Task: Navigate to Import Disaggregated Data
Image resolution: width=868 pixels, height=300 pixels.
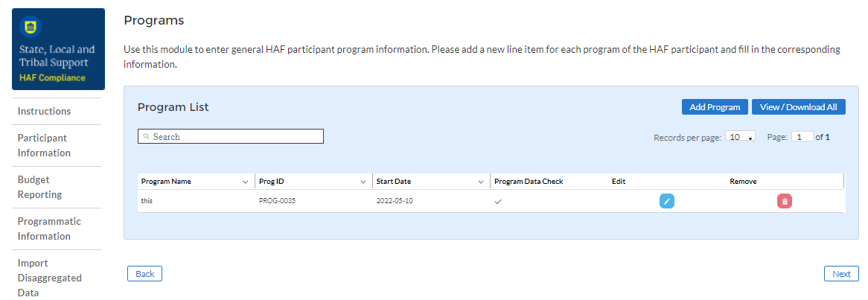Action: click(49, 278)
